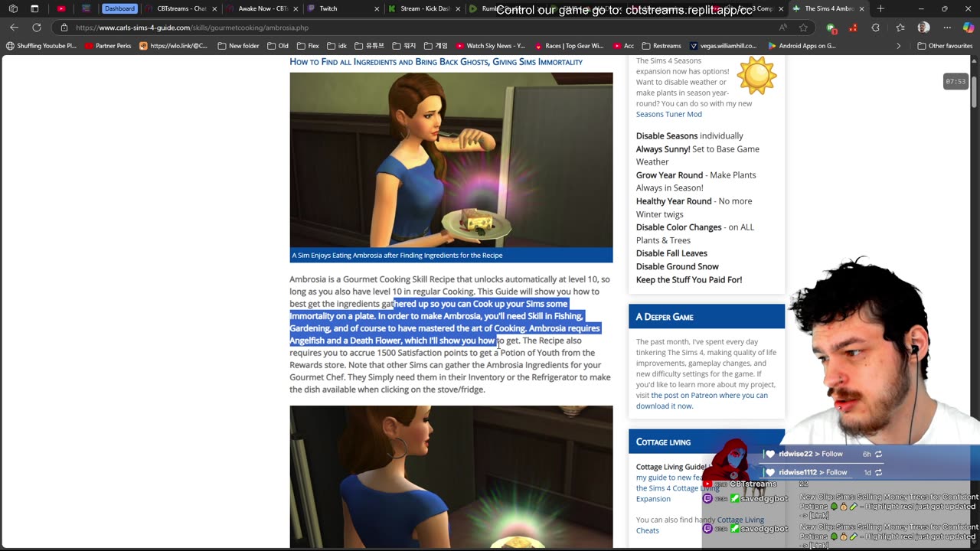Open the Favourites hub icon
This screenshot has width=980, height=551.
pyautogui.click(x=899, y=28)
